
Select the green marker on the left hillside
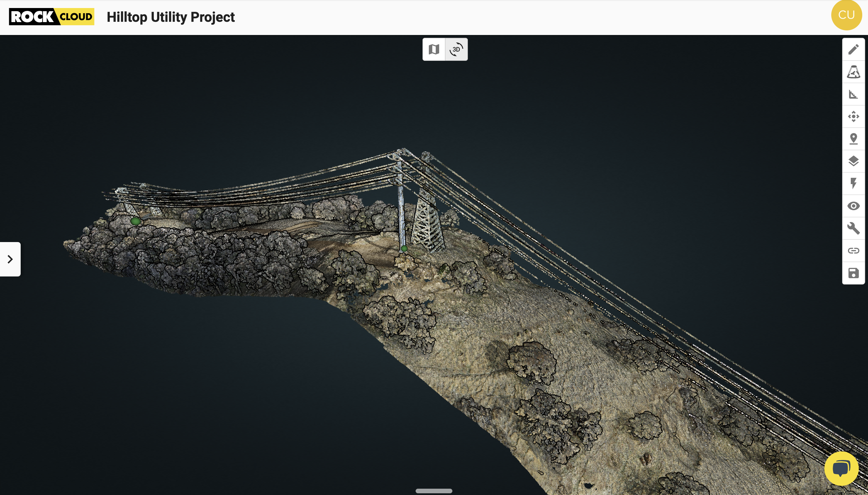pyautogui.click(x=135, y=221)
